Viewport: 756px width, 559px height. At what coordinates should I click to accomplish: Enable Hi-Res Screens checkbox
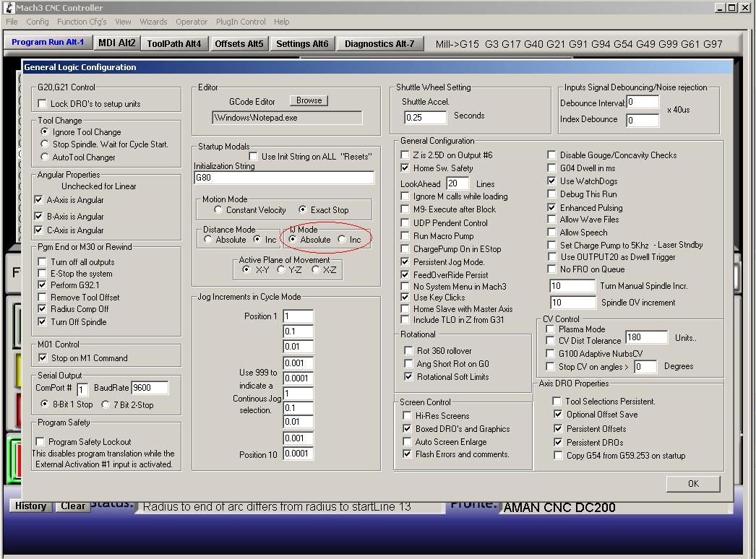(x=407, y=415)
